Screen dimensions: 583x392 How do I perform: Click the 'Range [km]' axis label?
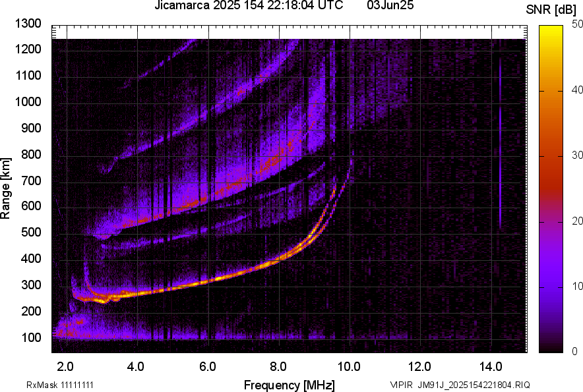pos(5,188)
